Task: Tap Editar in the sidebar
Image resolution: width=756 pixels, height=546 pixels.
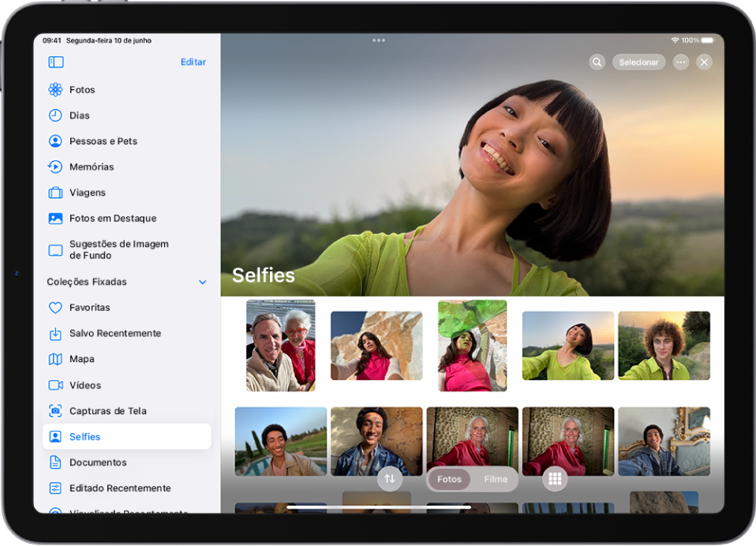Action: [193, 62]
